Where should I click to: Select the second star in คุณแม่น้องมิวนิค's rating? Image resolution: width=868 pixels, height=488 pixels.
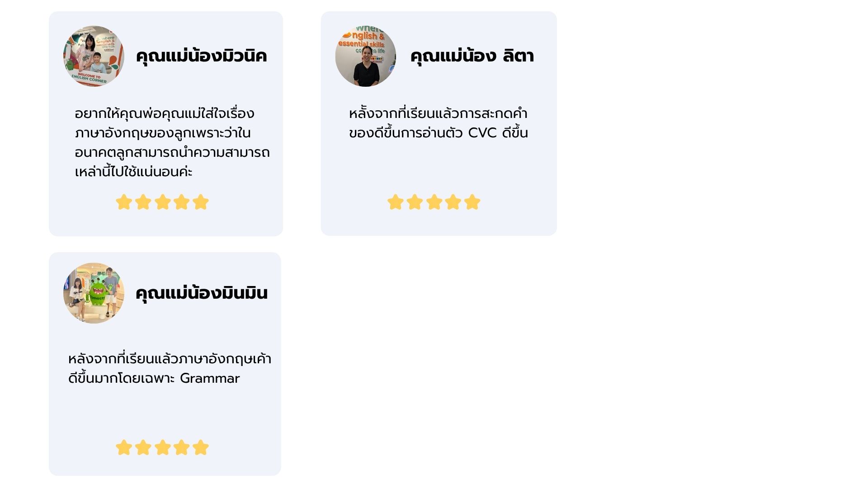click(143, 202)
